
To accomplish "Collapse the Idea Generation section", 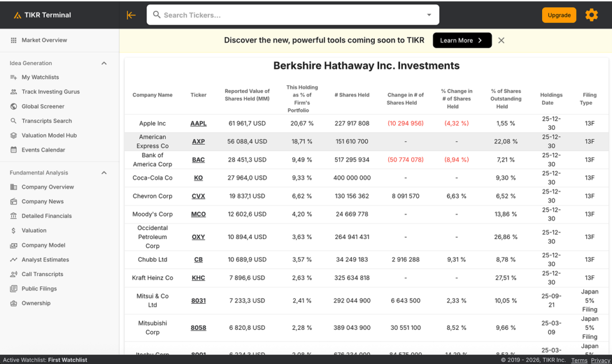I will [104, 63].
